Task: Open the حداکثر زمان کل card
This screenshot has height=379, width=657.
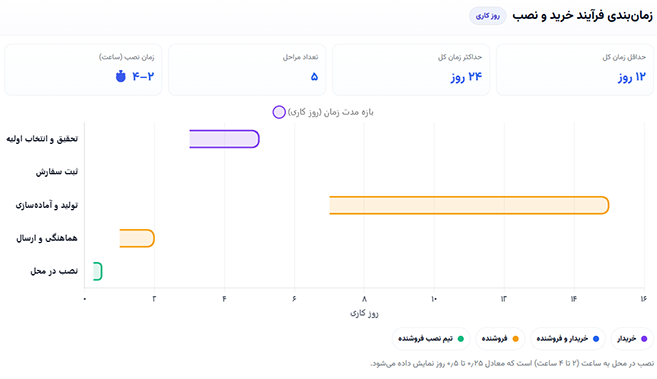Action: [x=411, y=70]
